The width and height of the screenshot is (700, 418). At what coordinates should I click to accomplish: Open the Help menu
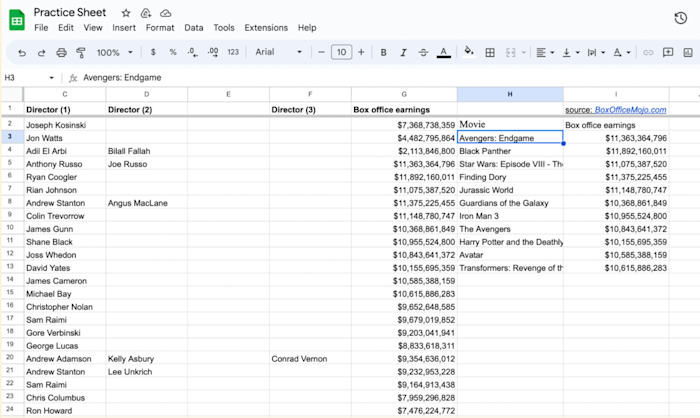pos(307,28)
